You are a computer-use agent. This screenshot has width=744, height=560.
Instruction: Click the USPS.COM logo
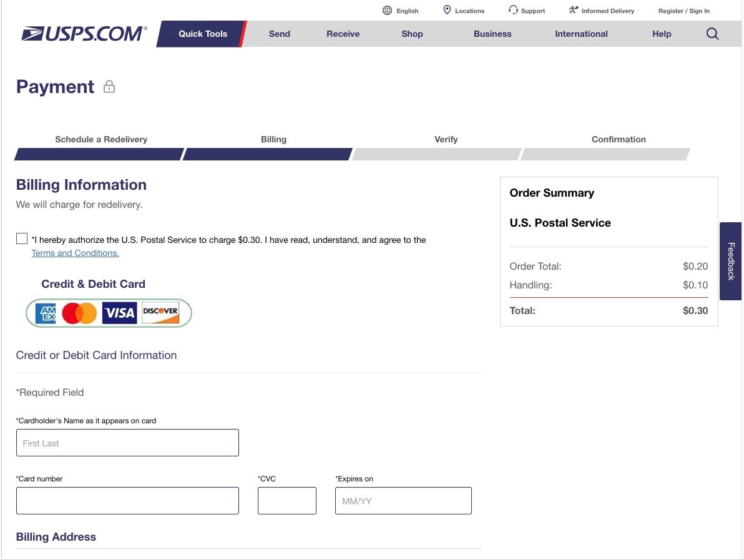[84, 34]
